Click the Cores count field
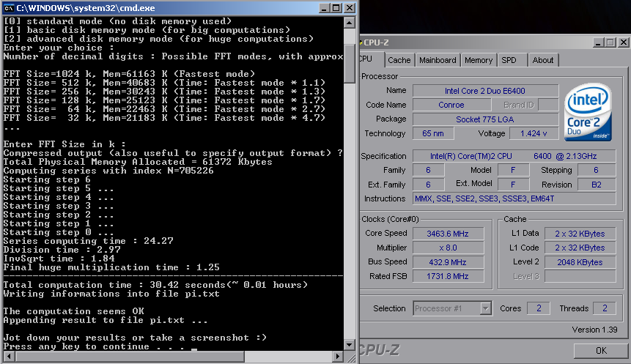Screen dimensions: 631x364 coord(539,308)
